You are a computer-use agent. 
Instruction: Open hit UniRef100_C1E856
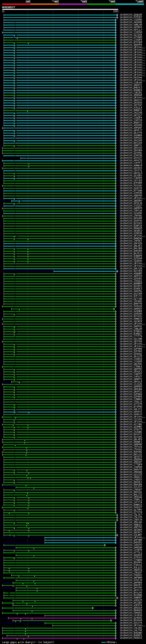tap(131, 20)
